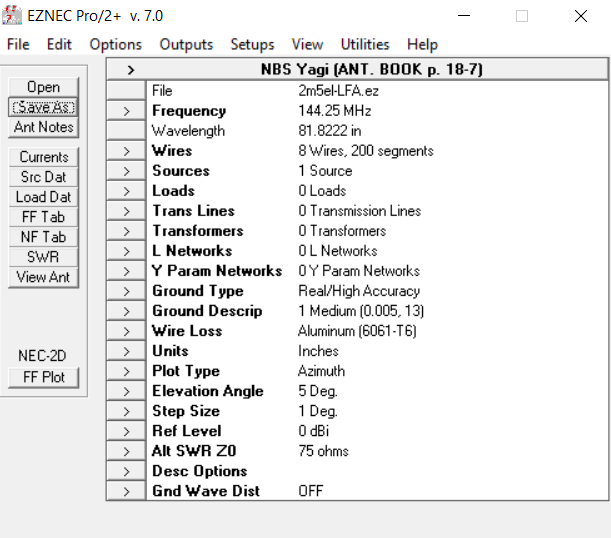This screenshot has height=538, width=611.
Task: Open the Src Dat source data
Action: coord(43,177)
